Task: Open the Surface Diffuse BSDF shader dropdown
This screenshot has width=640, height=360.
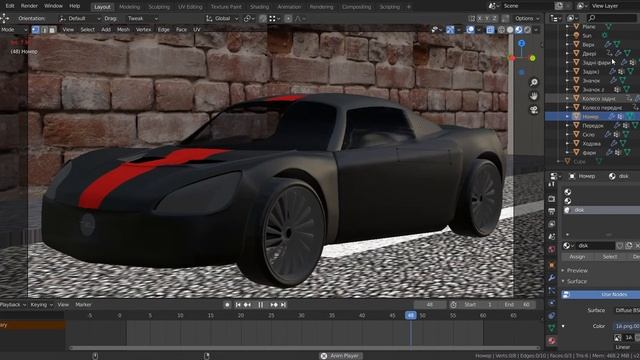Action: [x=627, y=310]
